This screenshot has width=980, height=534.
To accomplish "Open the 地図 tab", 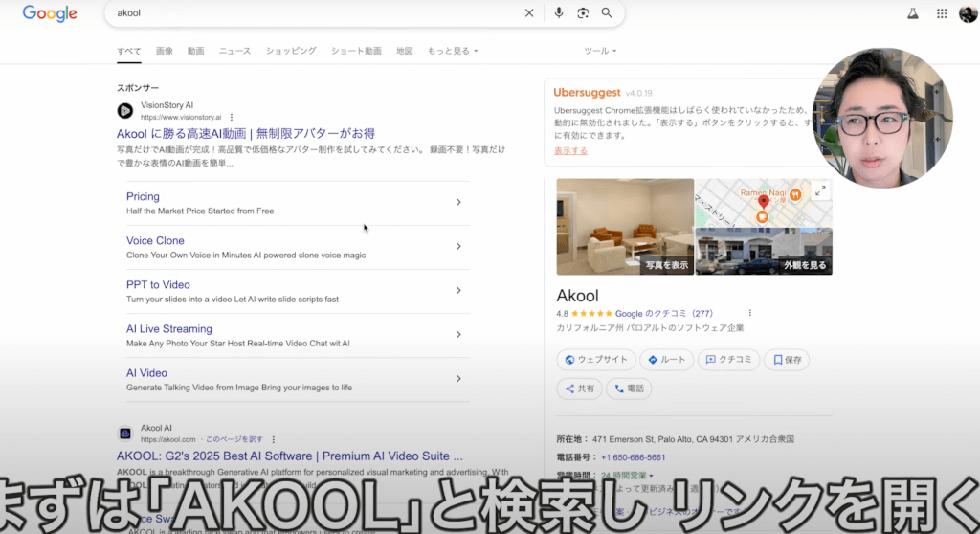I will click(405, 52).
